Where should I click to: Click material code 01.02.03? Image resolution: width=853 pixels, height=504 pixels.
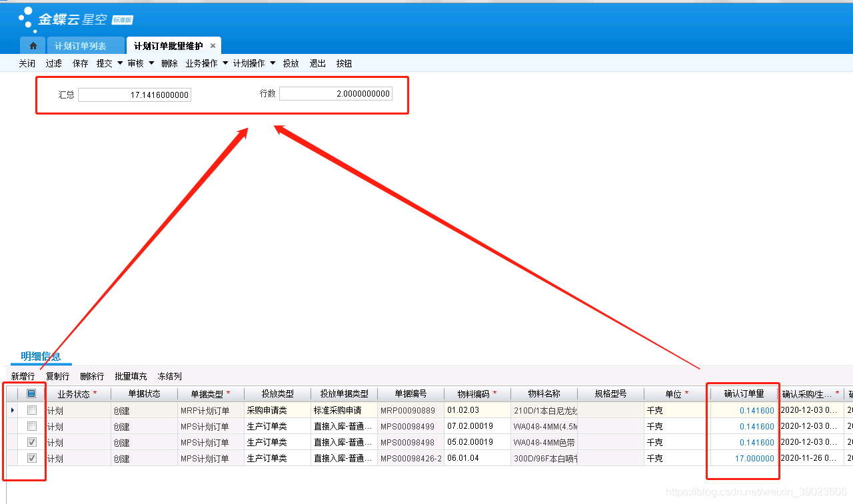pyautogui.click(x=477, y=411)
